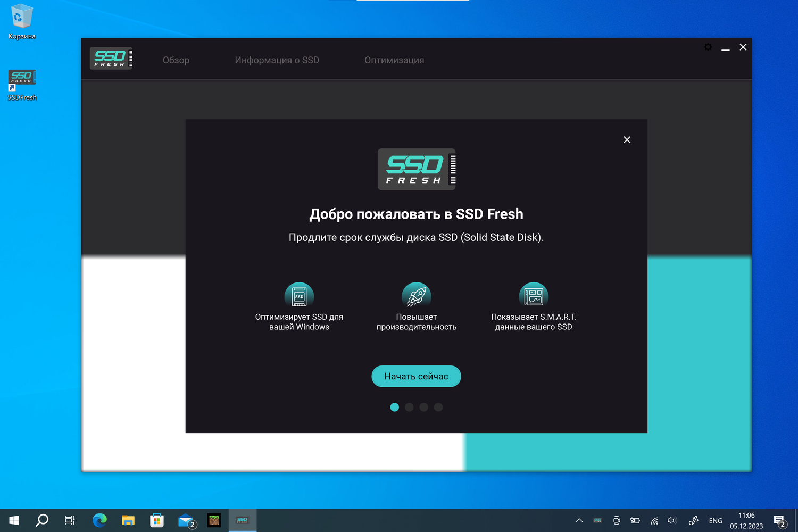798x532 pixels.
Task: Open the network Wi-Fi tray icon
Action: [x=654, y=520]
